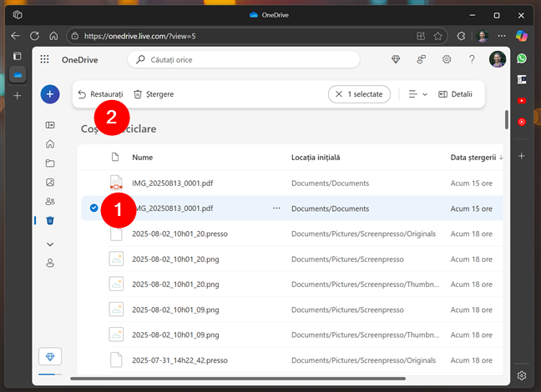Click the collapse navigation icon in sidebar
The image size is (541, 392).
tap(50, 125)
